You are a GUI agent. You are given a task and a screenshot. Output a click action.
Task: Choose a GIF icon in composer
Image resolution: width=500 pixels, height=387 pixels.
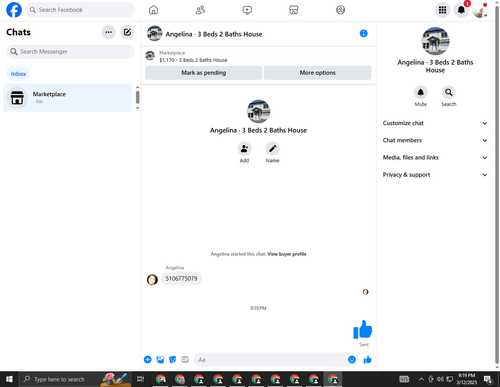[185, 359]
